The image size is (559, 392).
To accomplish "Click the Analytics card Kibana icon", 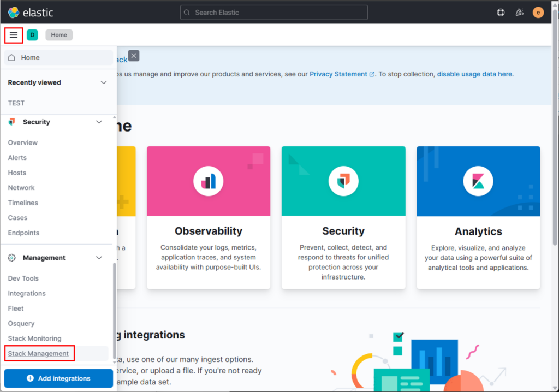I will (x=478, y=181).
